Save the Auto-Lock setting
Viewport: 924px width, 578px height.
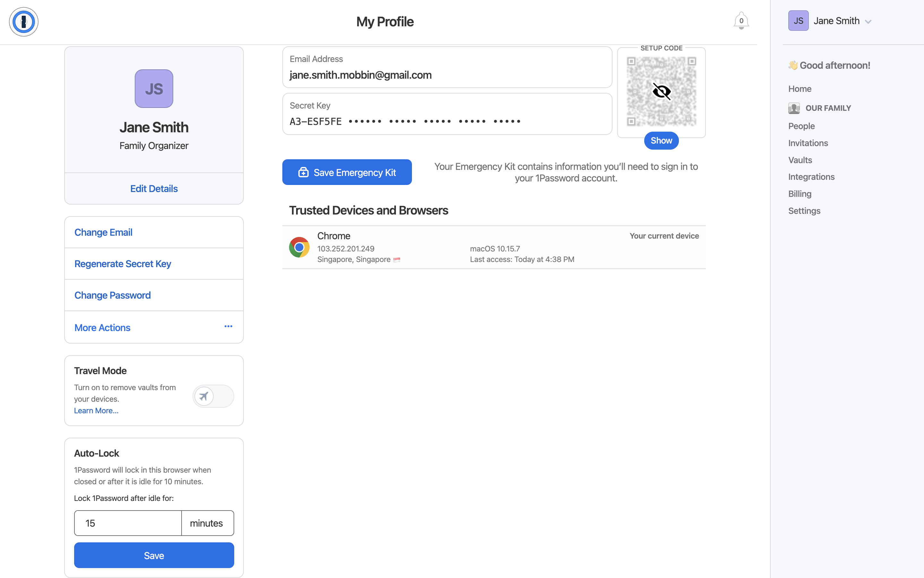point(154,555)
